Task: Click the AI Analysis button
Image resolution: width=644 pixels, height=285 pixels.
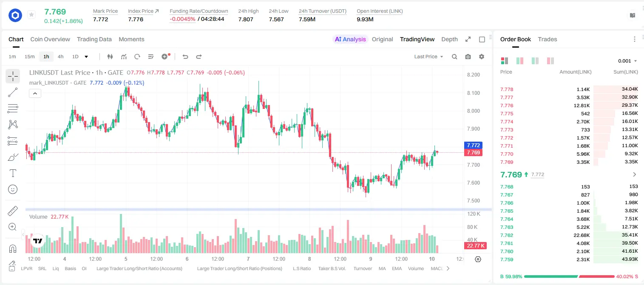Action: coord(350,39)
